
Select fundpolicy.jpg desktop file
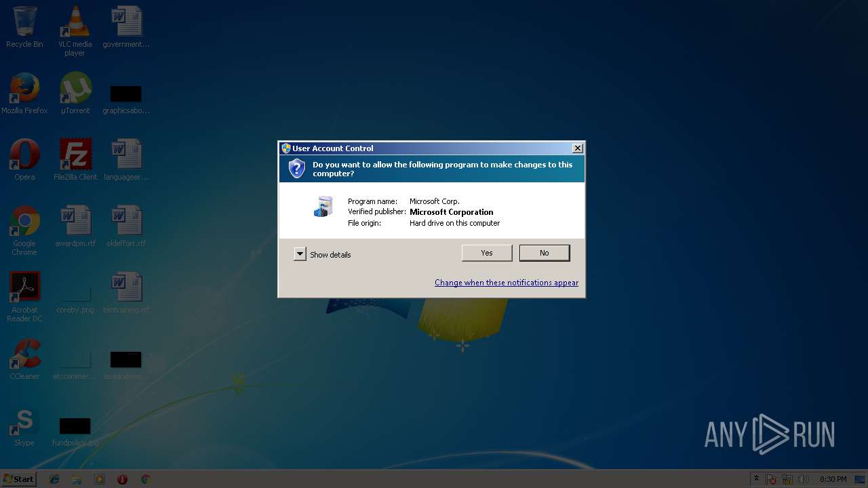(75, 431)
